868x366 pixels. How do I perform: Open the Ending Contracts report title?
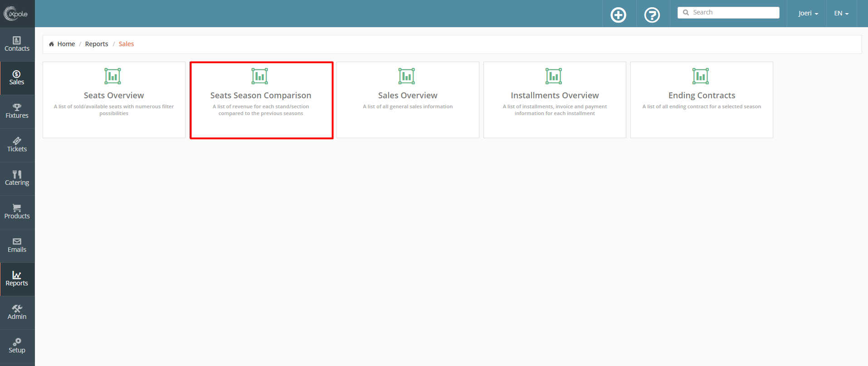702,96
